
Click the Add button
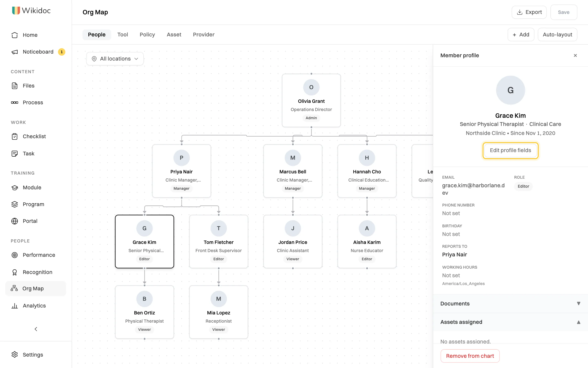tap(521, 35)
